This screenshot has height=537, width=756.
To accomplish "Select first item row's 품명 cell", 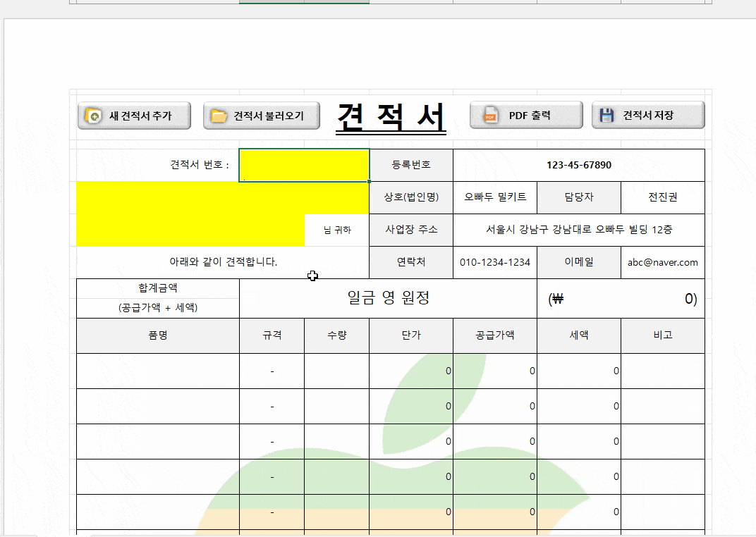I will (x=158, y=371).
